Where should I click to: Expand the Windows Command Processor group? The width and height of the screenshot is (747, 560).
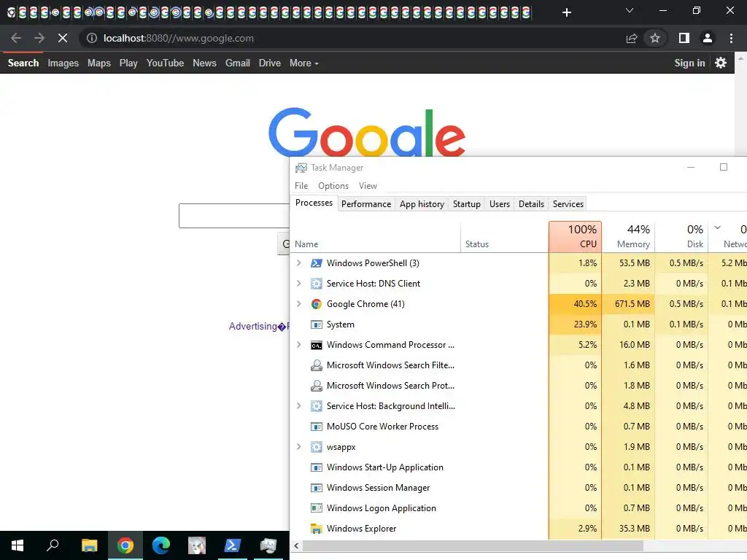[x=298, y=345]
